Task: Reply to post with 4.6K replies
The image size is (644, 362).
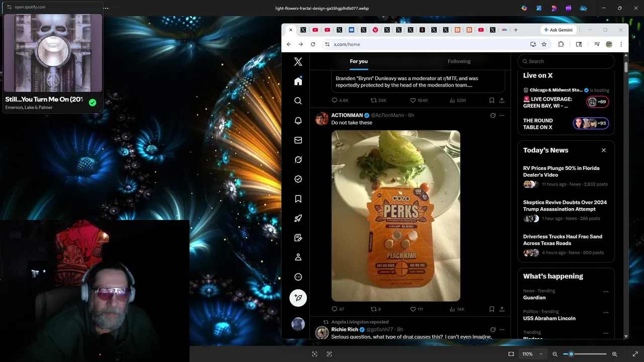Action: (340, 101)
